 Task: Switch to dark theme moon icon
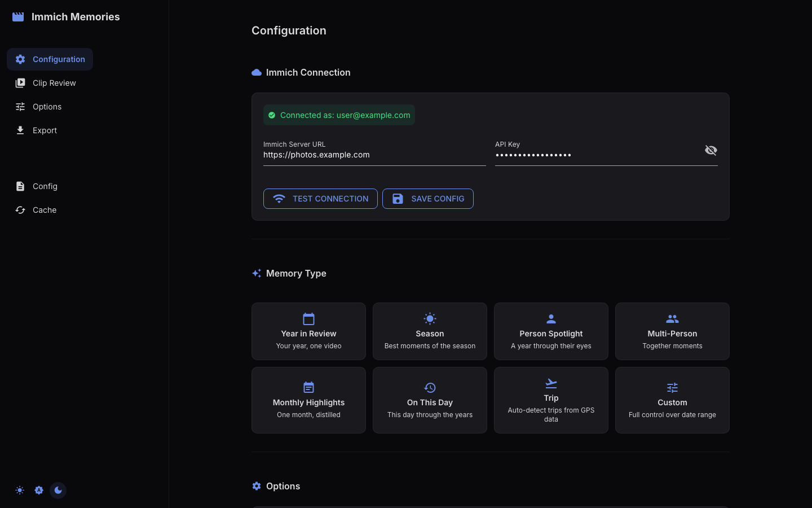pyautogui.click(x=58, y=491)
